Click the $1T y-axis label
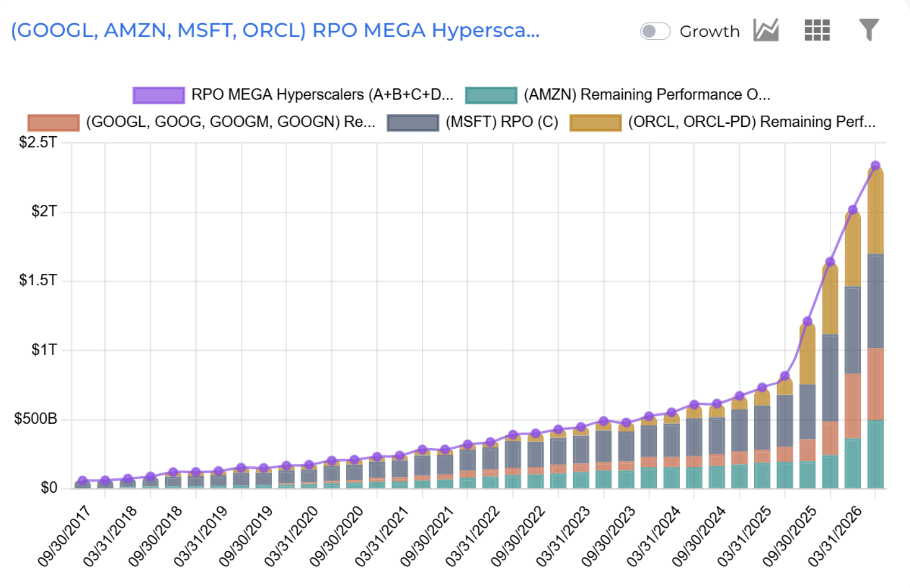Screen dimensions: 910x588 (x=44, y=350)
